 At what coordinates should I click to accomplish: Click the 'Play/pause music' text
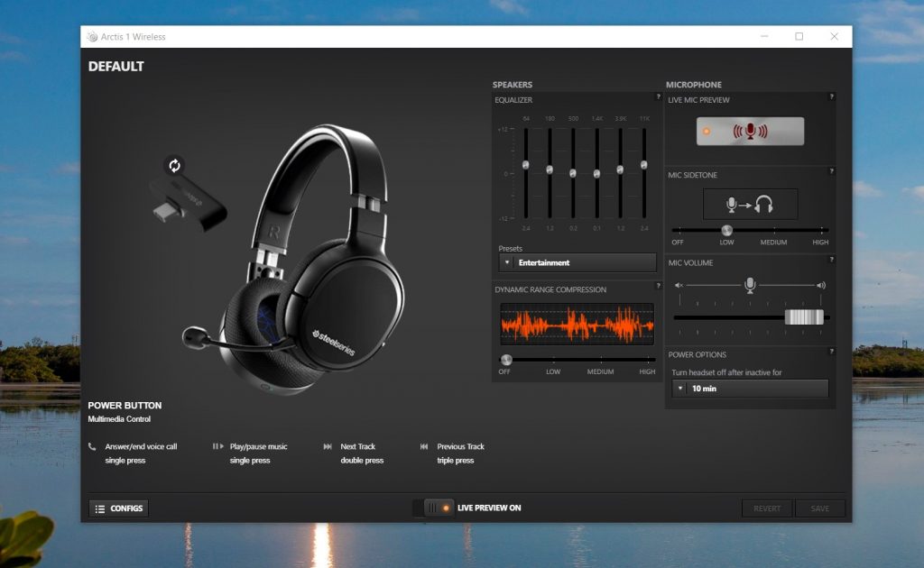click(259, 447)
